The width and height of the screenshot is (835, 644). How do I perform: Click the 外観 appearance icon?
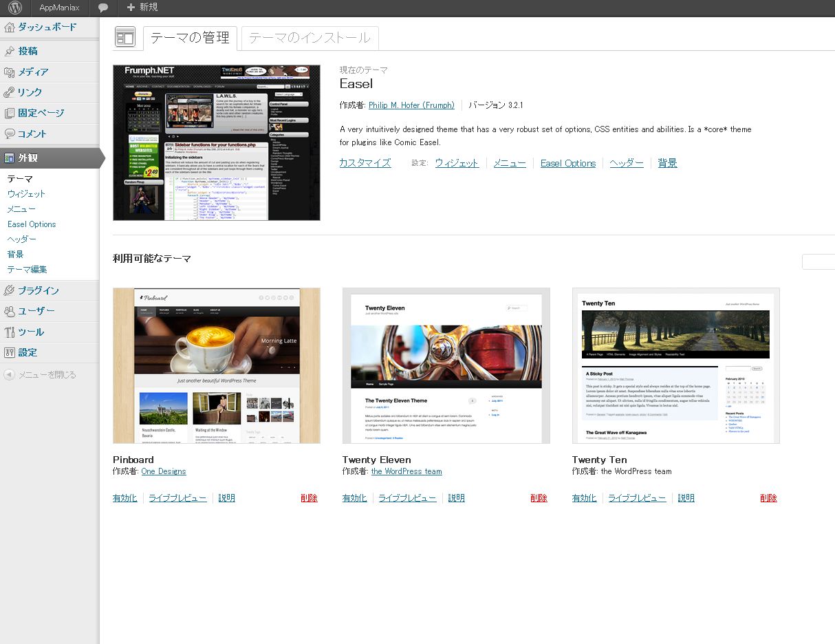pyautogui.click(x=10, y=158)
